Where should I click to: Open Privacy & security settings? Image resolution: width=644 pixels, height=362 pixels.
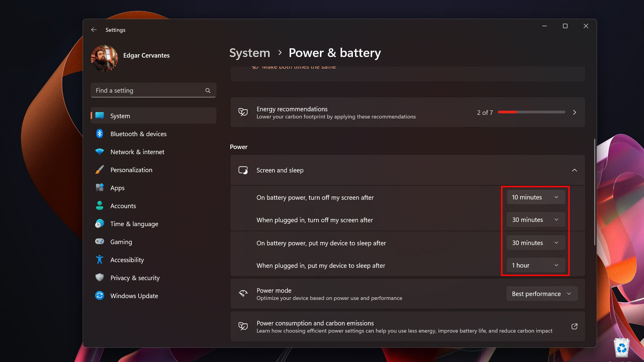(x=135, y=278)
